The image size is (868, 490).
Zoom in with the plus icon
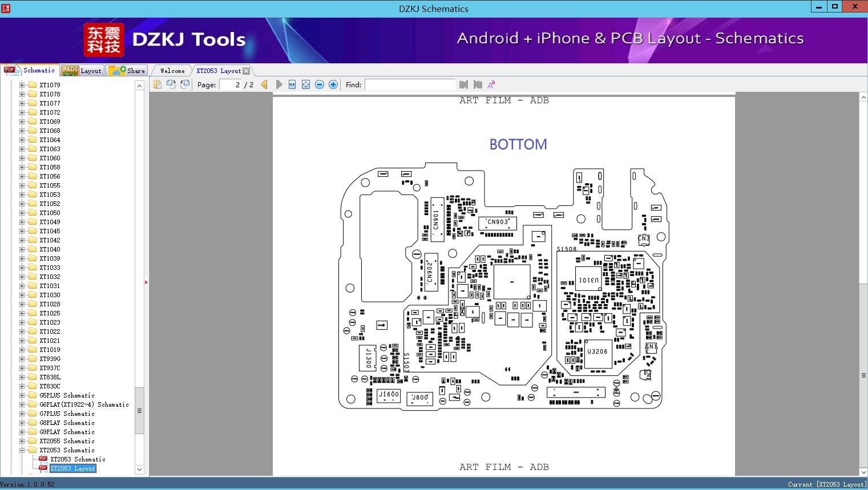click(333, 84)
